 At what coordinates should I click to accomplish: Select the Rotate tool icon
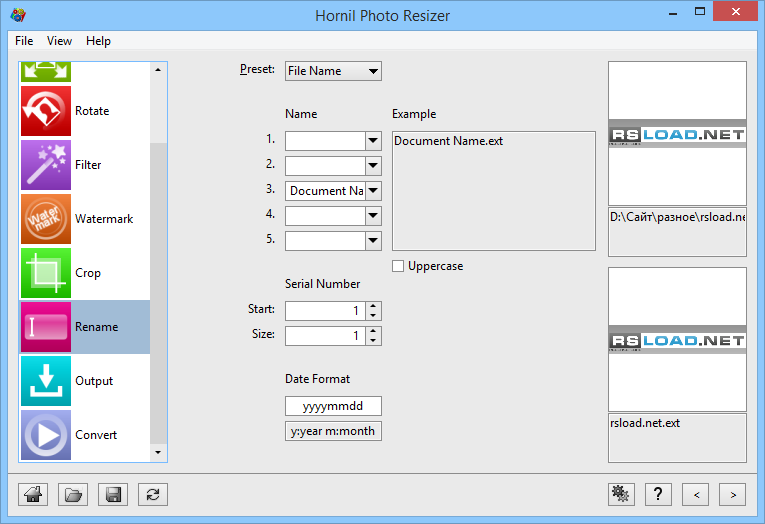point(46,111)
